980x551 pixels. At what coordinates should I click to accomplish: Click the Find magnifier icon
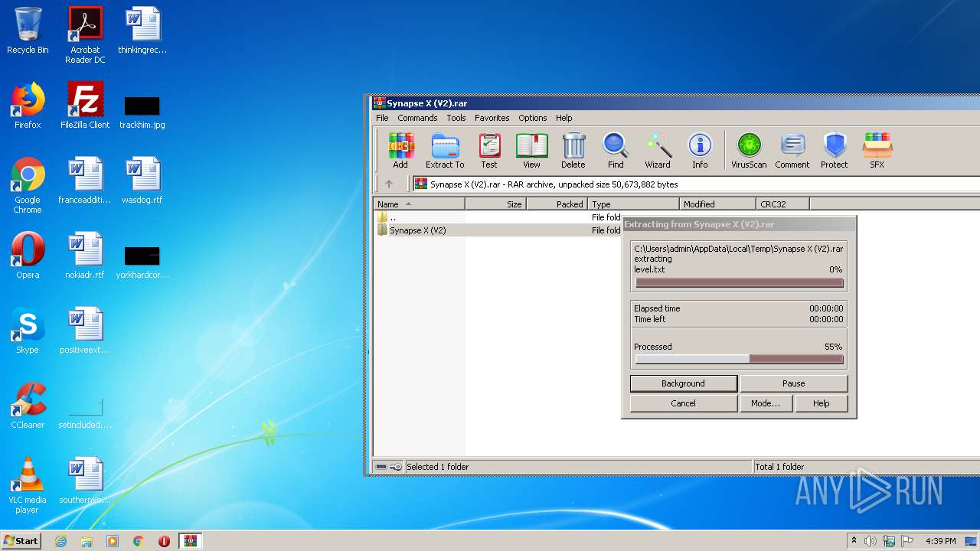(x=616, y=150)
